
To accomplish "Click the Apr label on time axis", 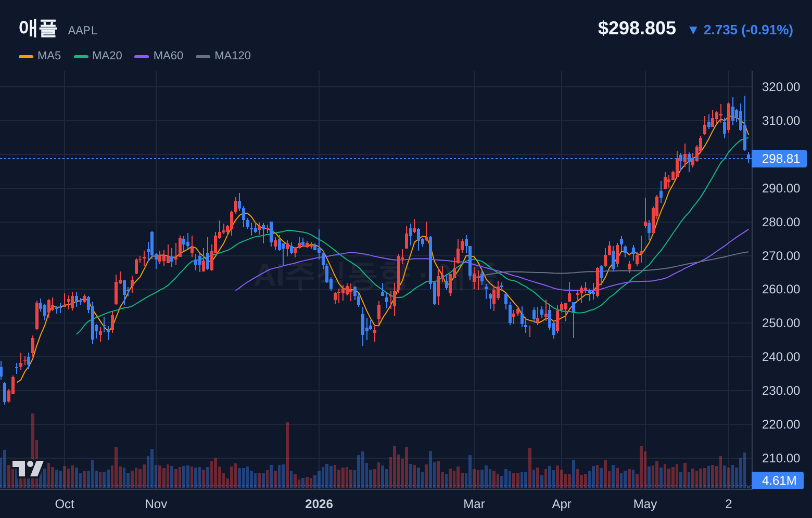I will tap(562, 504).
